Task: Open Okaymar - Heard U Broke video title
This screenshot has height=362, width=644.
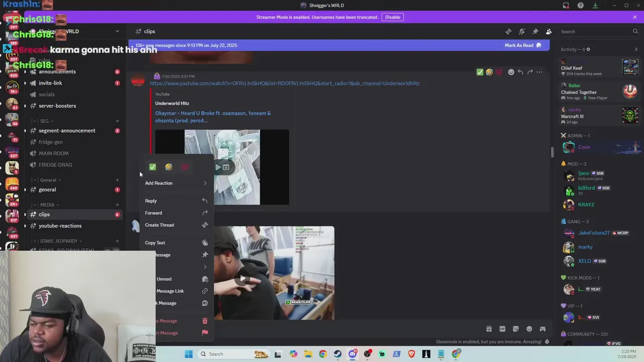Action: click(x=213, y=117)
